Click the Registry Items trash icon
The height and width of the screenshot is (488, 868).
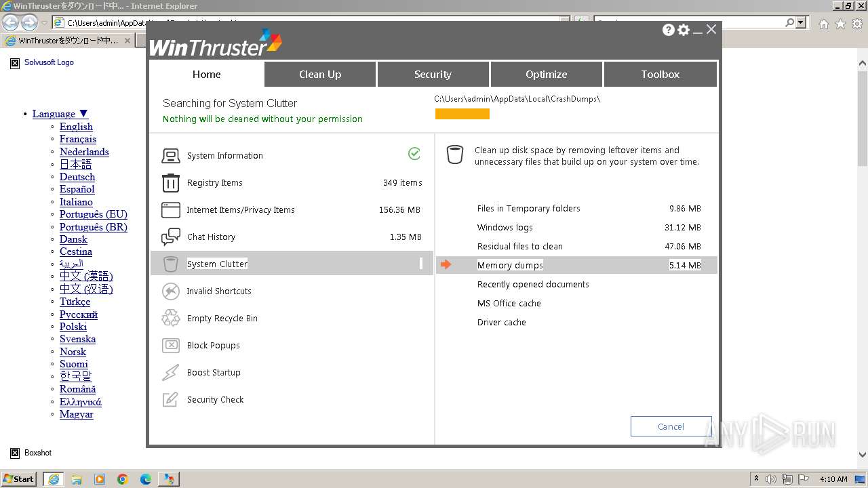point(171,183)
